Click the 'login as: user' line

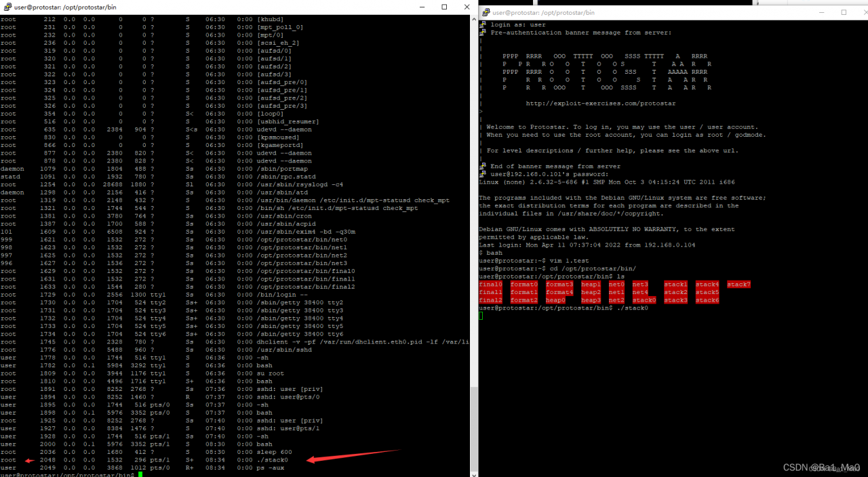[x=518, y=24]
